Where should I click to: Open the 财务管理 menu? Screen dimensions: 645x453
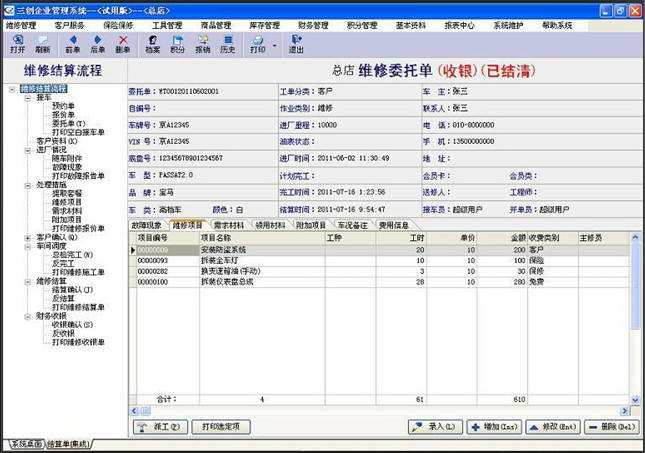313,26
